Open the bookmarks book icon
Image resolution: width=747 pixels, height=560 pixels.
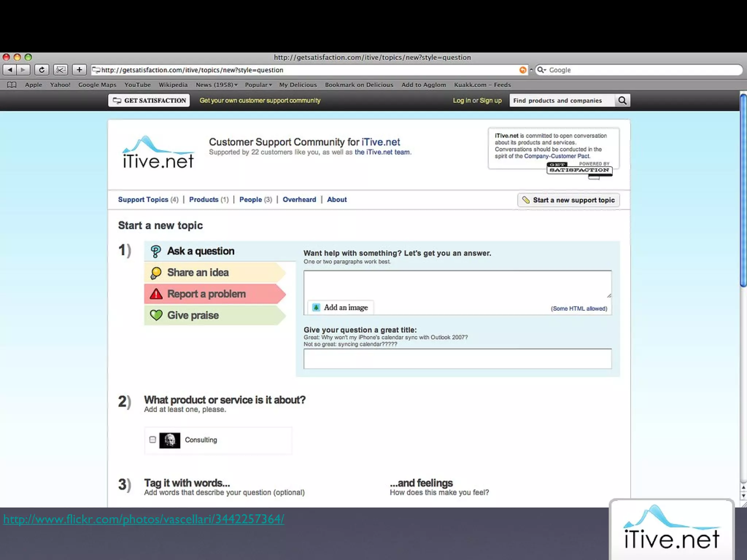(x=12, y=85)
